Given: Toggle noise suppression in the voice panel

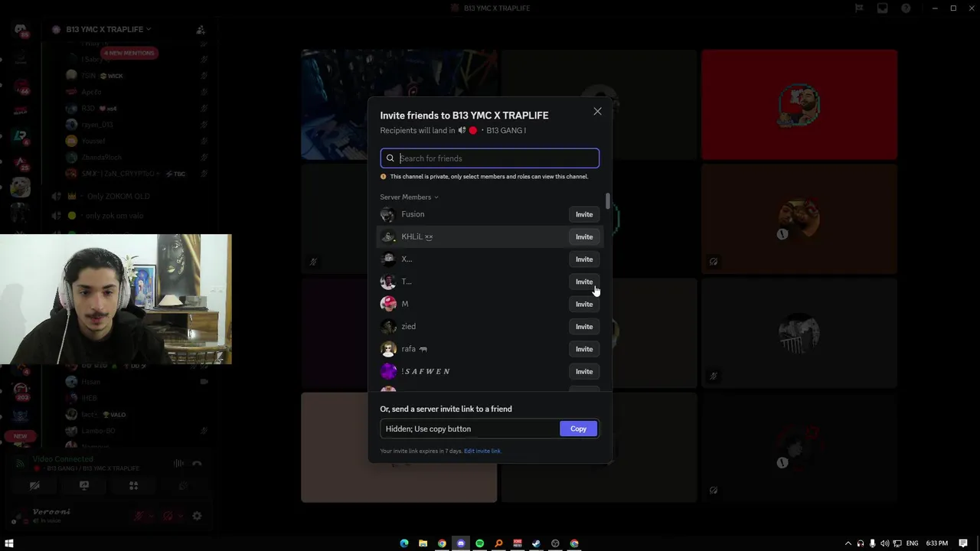Looking at the screenshot, I should 178,463.
